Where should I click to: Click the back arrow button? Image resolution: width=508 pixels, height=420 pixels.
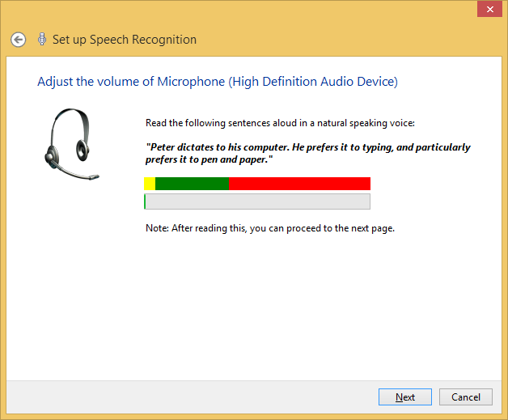(x=18, y=40)
